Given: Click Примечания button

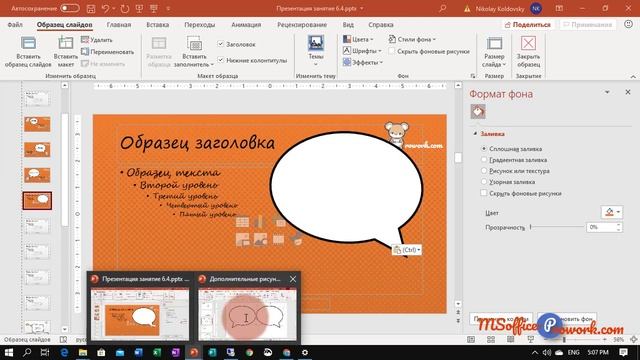Looking at the screenshot, I should point(587,25).
